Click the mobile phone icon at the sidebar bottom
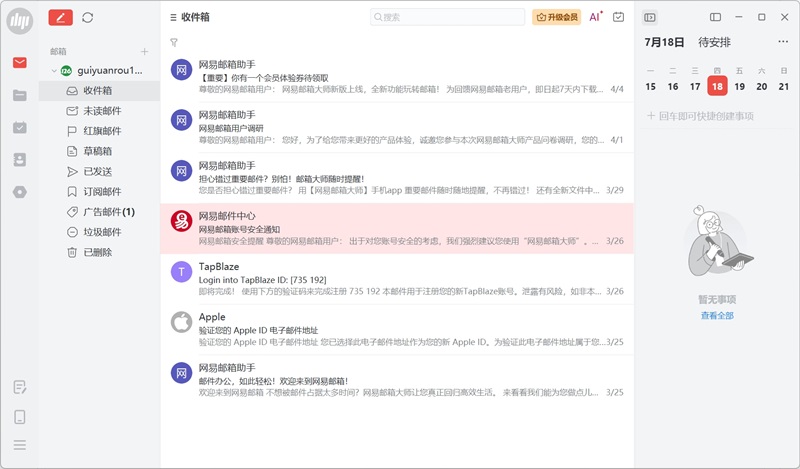The width and height of the screenshot is (800, 469). (x=20, y=417)
